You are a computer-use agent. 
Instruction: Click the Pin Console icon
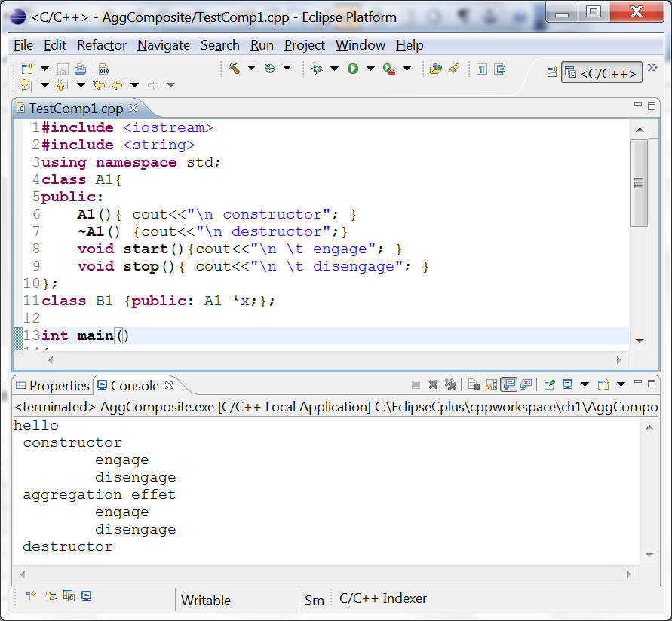(x=549, y=384)
